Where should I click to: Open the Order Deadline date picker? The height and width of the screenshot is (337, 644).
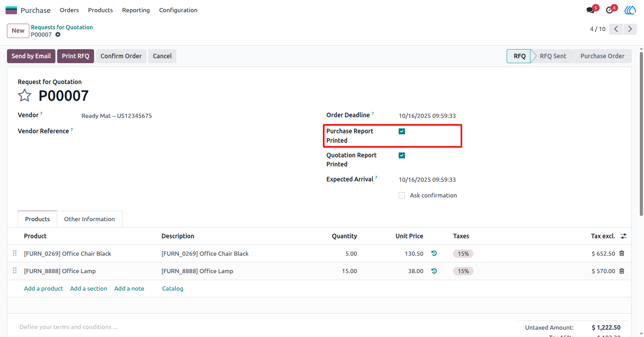coord(427,116)
